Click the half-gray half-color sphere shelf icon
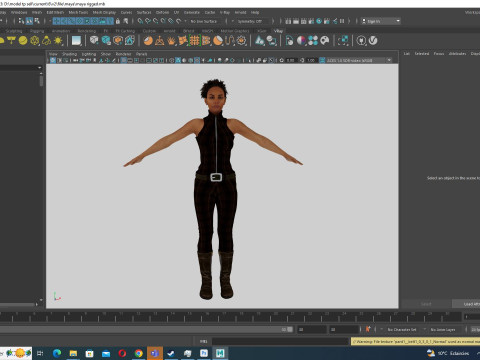 (x=301, y=41)
